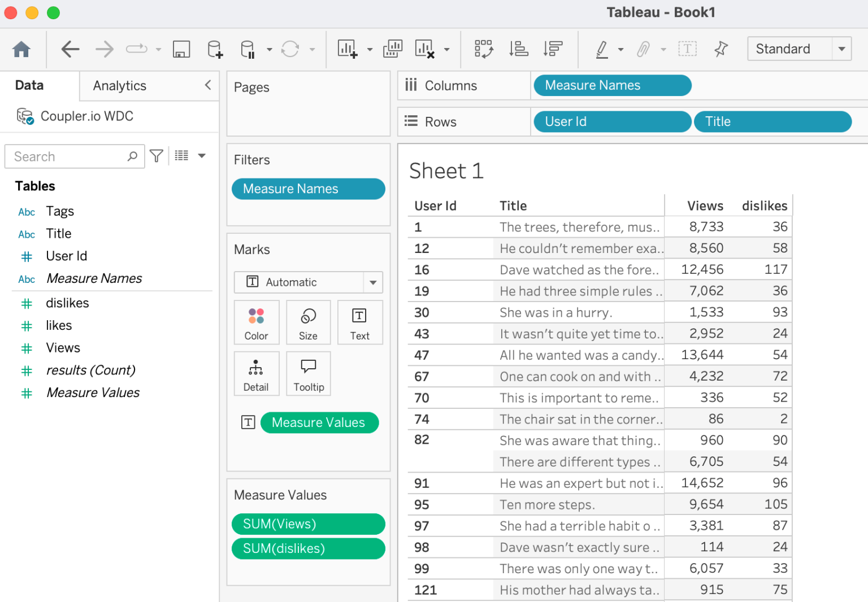The height and width of the screenshot is (602, 868).
Task: Select the Data tab
Action: click(29, 85)
